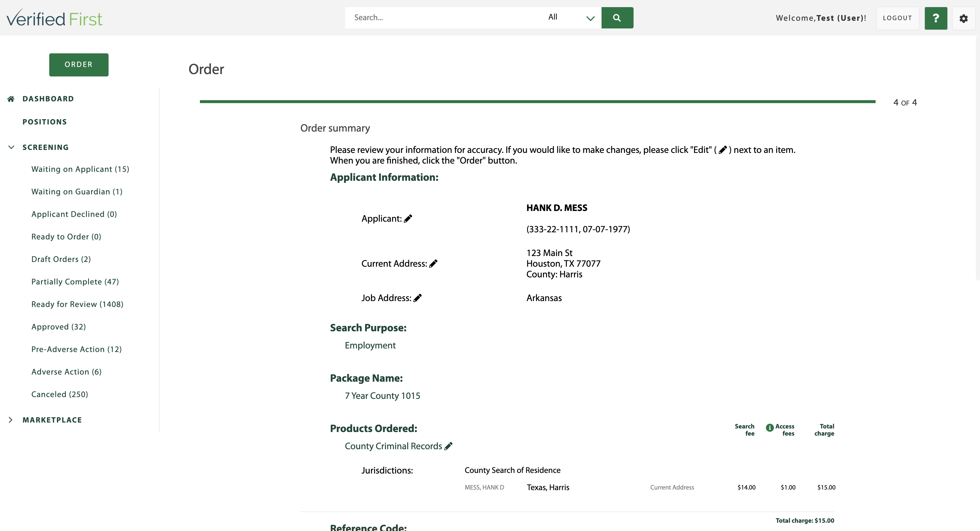
Task: Edit the County Criminal Records product
Action: click(x=448, y=446)
